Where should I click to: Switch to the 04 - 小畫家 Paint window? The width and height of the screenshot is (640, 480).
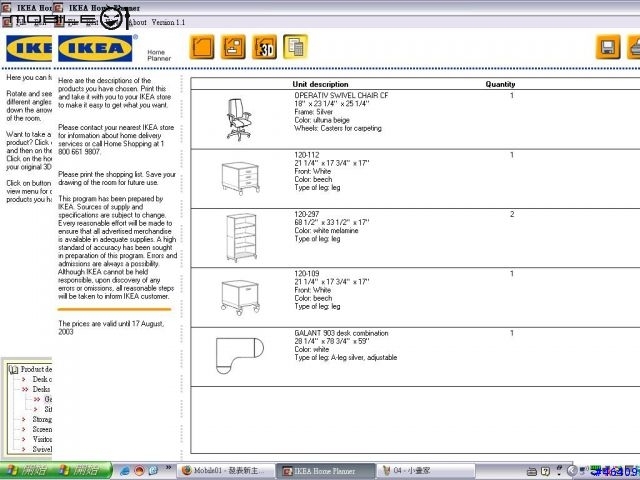click(x=425, y=471)
